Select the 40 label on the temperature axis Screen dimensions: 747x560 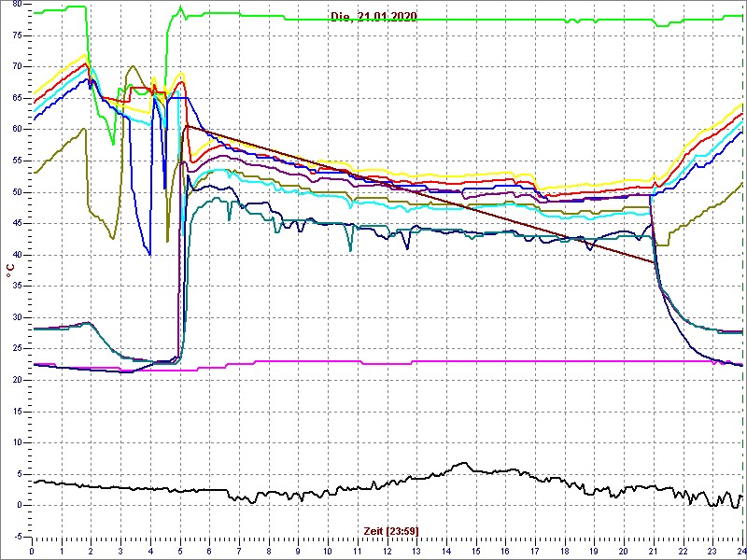click(19, 255)
